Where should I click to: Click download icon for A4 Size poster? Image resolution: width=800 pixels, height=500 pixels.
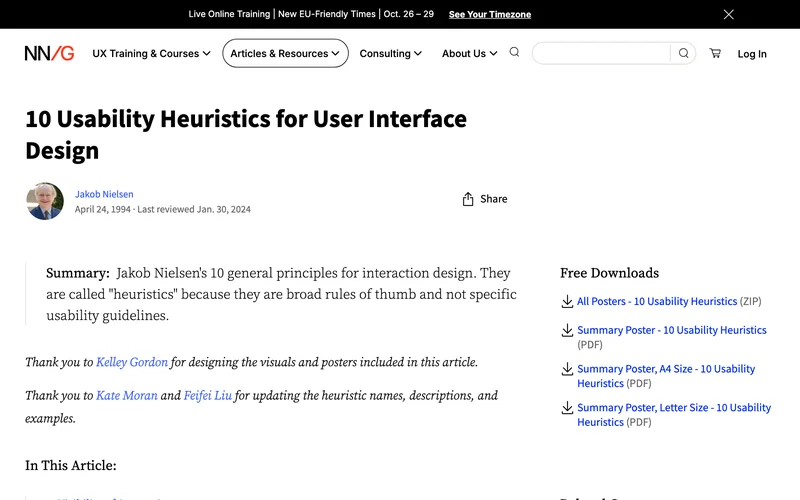(567, 369)
